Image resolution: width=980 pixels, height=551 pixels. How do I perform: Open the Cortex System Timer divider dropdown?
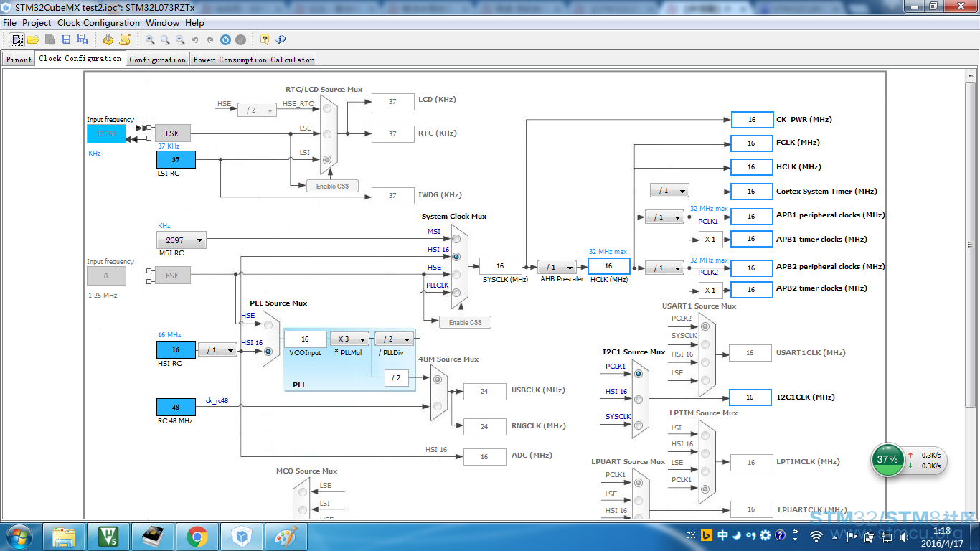point(669,191)
